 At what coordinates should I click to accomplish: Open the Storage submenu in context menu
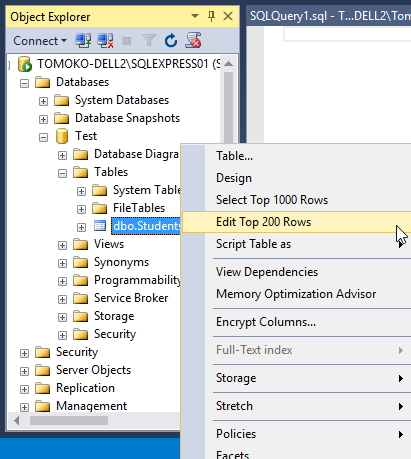coord(297,378)
